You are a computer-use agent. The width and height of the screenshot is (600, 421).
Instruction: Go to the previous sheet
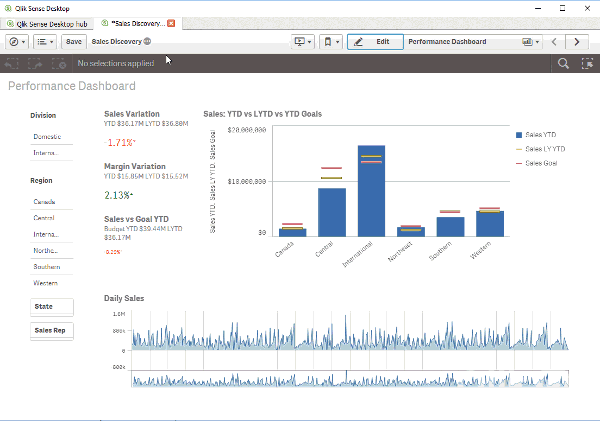(x=554, y=42)
